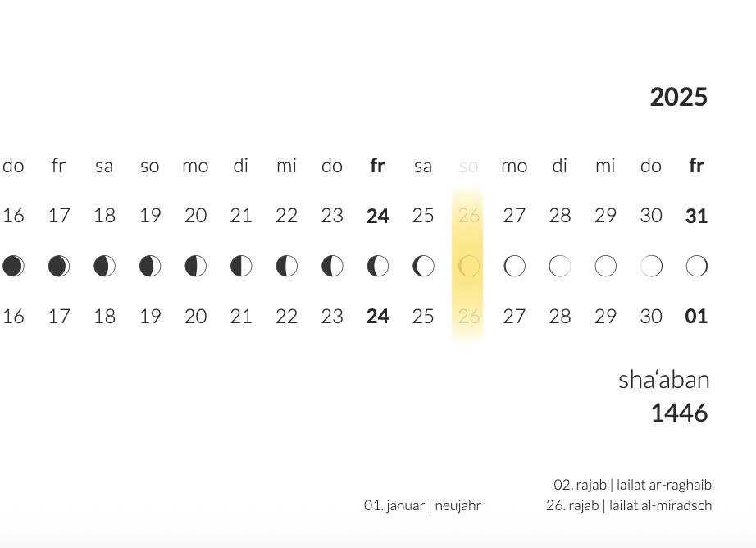Select the highlighted moon icon under 26
The height and width of the screenshot is (548, 756).
point(468,266)
